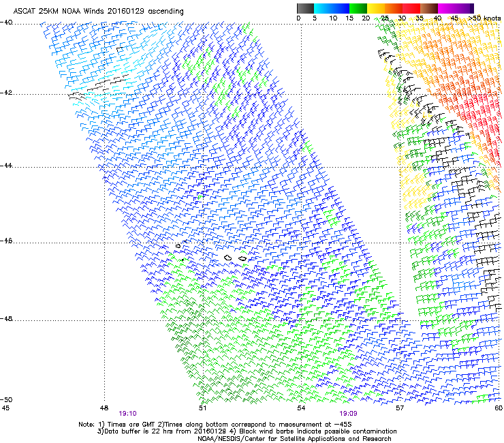Click the blue 10-15 knots legend swatch

coord(341,8)
